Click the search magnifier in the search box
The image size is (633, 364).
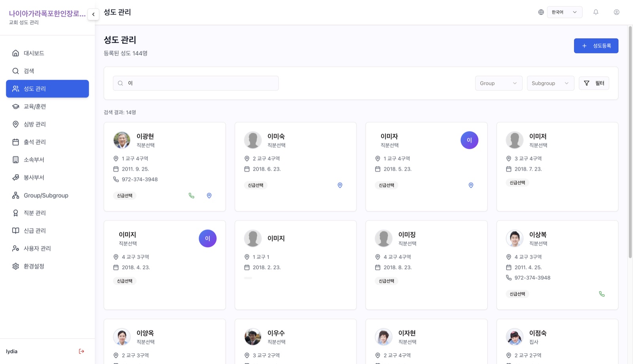(x=120, y=83)
